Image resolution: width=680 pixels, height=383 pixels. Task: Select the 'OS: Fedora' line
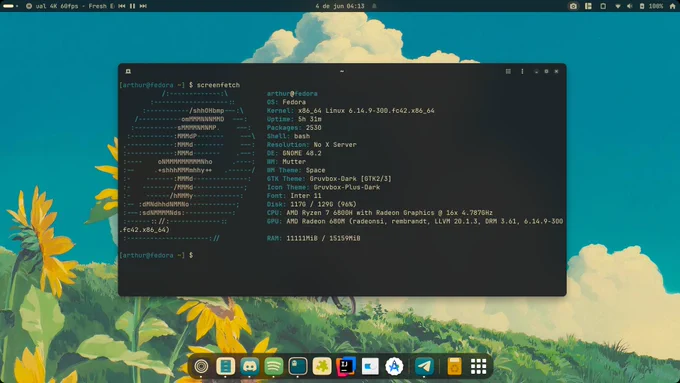coord(286,102)
